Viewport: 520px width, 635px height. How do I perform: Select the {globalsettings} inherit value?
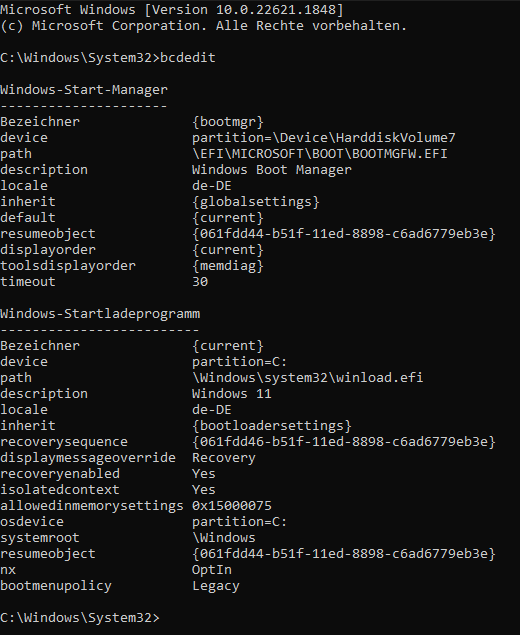pos(256,201)
